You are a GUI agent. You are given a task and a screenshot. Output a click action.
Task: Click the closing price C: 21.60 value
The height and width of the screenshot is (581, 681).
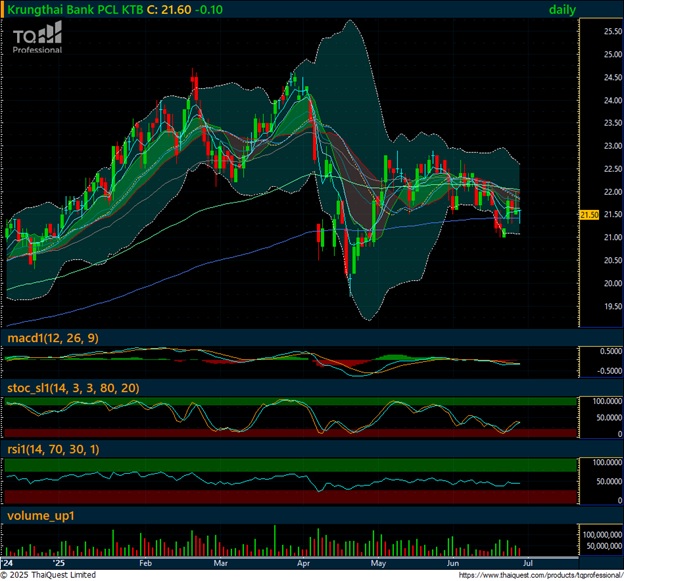[169, 10]
